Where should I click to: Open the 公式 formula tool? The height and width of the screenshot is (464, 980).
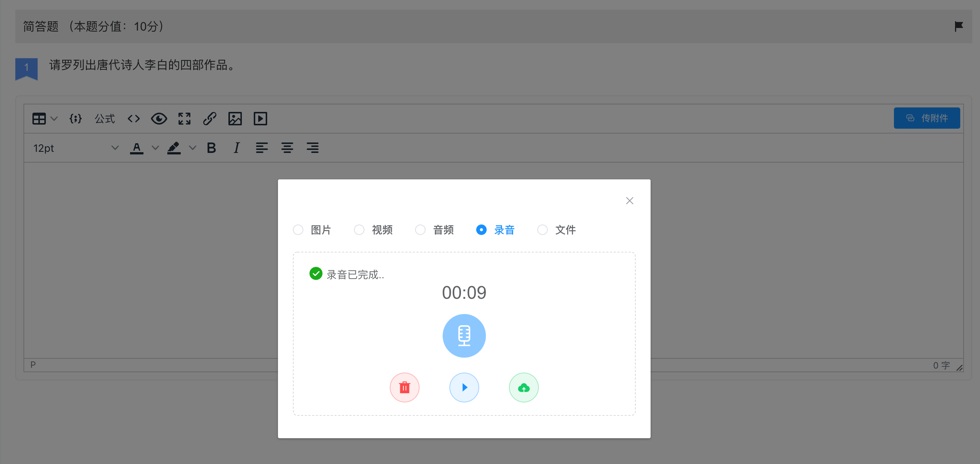click(105, 119)
